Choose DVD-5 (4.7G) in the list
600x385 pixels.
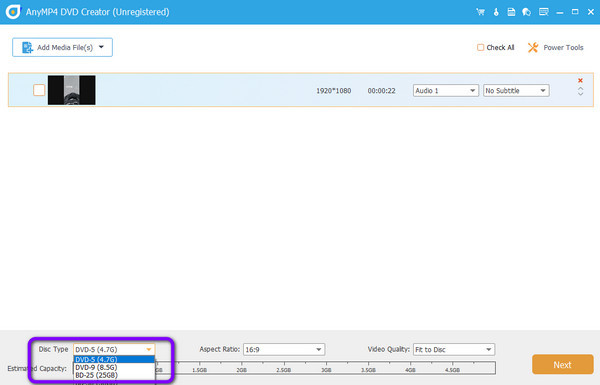[x=114, y=359]
